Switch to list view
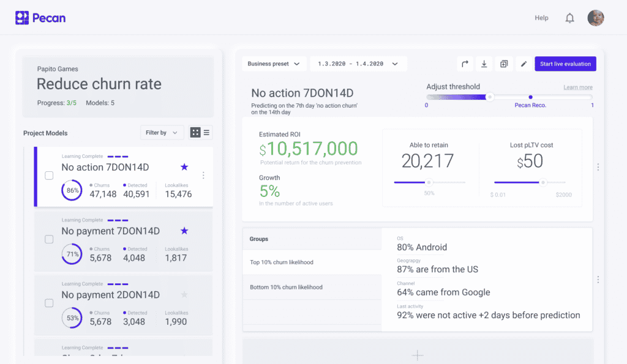Image resolution: width=627 pixels, height=364 pixels. tap(206, 133)
